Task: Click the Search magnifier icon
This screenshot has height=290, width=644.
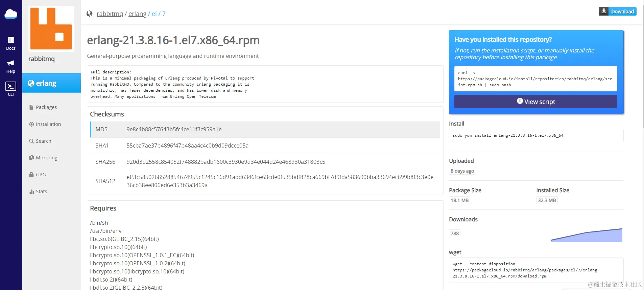Action: [31, 141]
